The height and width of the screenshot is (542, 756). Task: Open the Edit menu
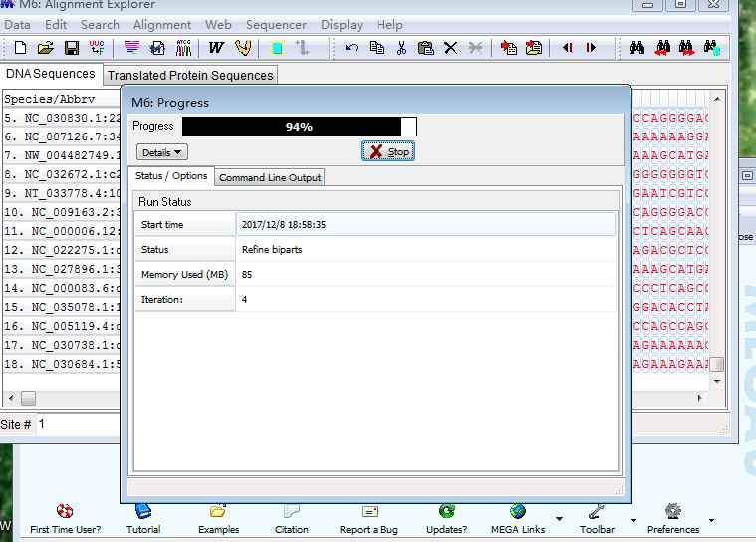pyautogui.click(x=56, y=25)
